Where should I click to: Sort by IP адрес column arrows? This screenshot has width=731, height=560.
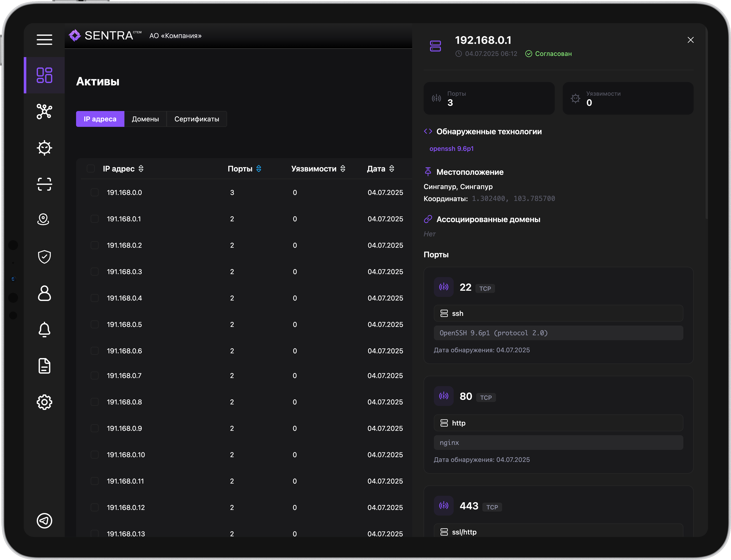pyautogui.click(x=141, y=169)
